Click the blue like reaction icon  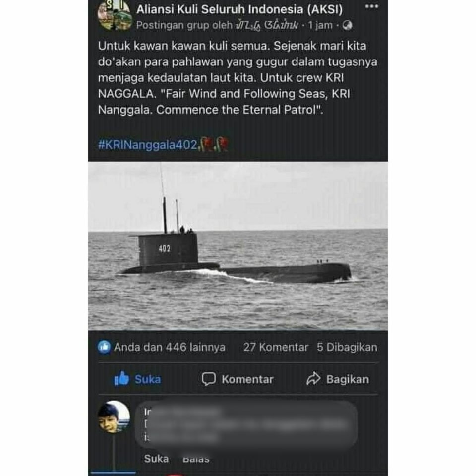coord(104,347)
